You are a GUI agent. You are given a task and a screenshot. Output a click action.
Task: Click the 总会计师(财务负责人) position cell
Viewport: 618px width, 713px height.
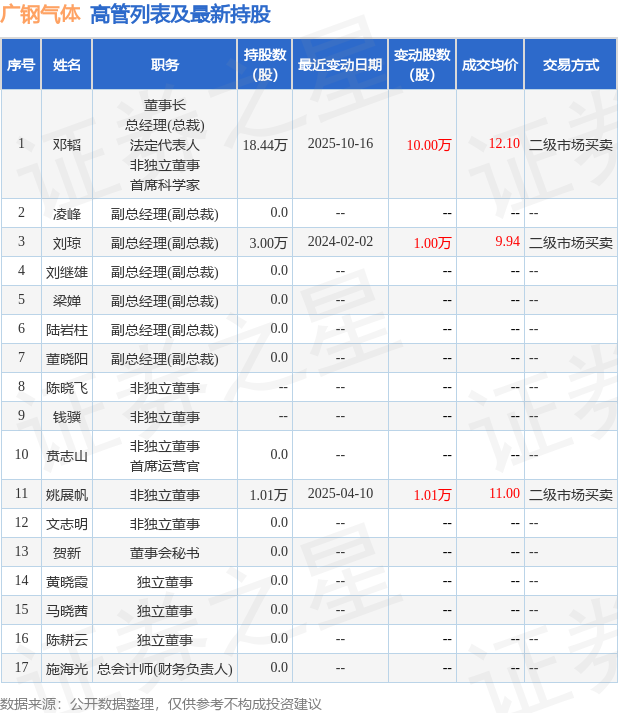pos(165,669)
